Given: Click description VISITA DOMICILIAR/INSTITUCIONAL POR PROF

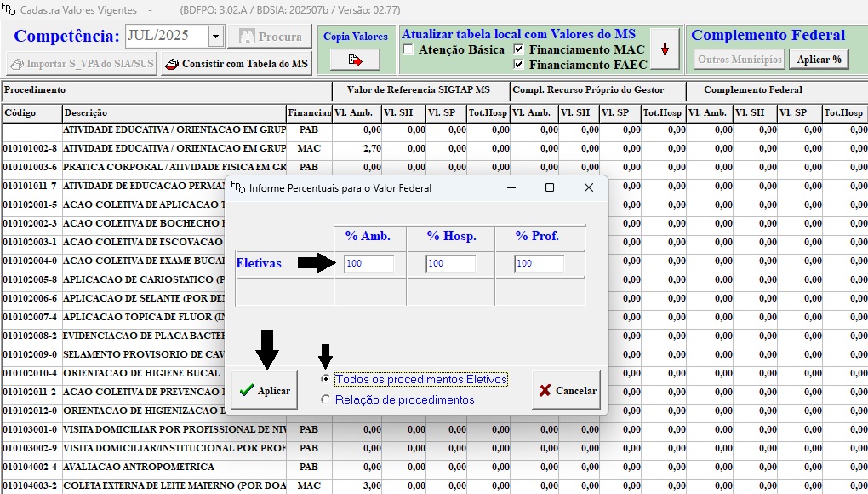Looking at the screenshot, I should (x=174, y=448).
